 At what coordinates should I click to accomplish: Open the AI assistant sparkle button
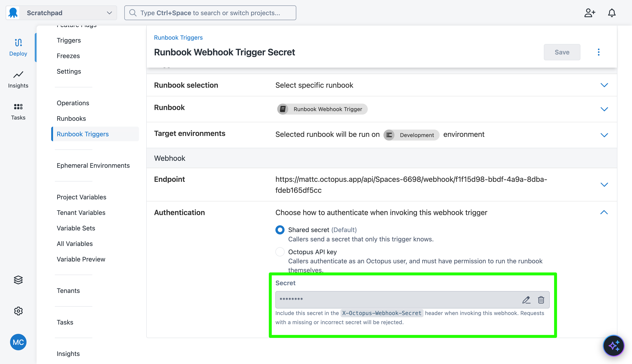click(x=614, y=346)
